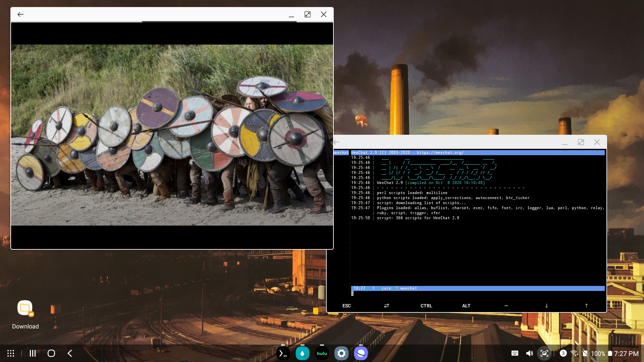This screenshot has width=644, height=362.
Task: Tap the back navigation button in taskbar
Action: (x=70, y=353)
